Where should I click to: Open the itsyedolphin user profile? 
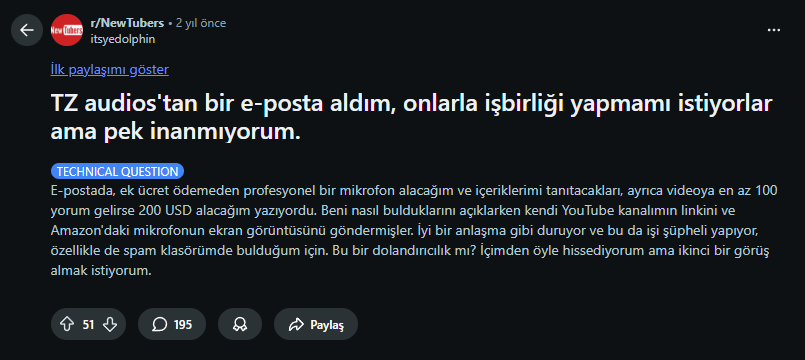[x=122, y=39]
